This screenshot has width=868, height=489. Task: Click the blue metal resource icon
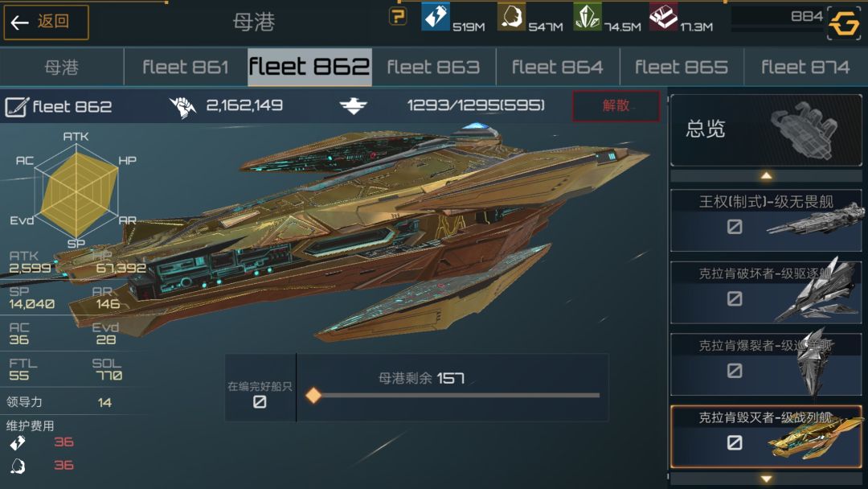pyautogui.click(x=436, y=16)
